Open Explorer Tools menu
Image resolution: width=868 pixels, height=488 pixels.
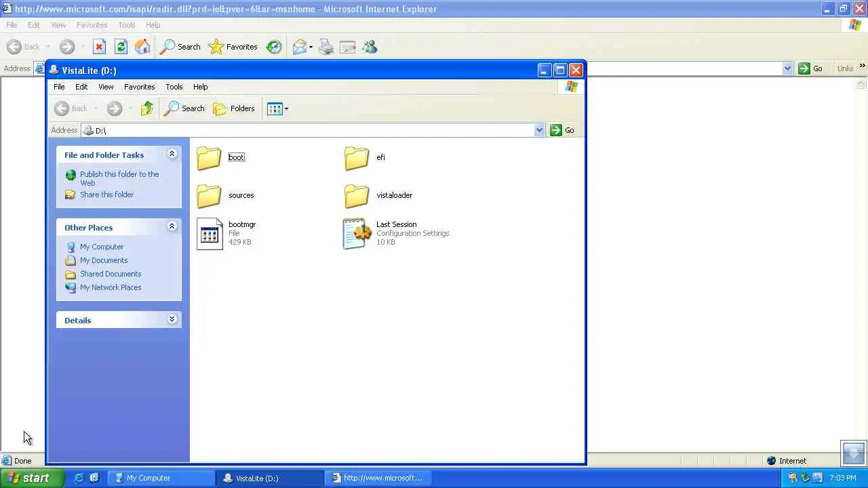[174, 87]
